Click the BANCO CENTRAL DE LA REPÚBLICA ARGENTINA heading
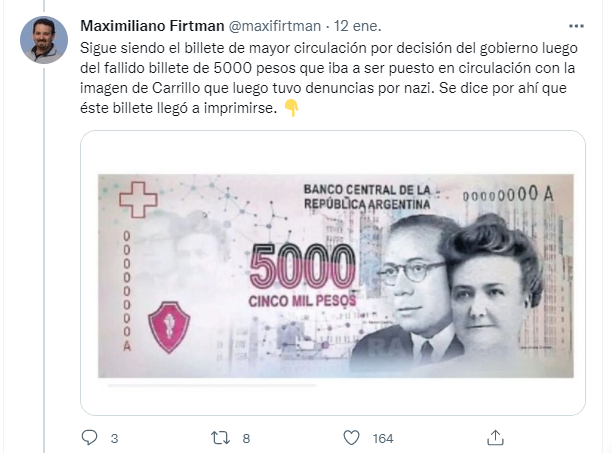Screen dimensions: 612x453 click(367, 197)
